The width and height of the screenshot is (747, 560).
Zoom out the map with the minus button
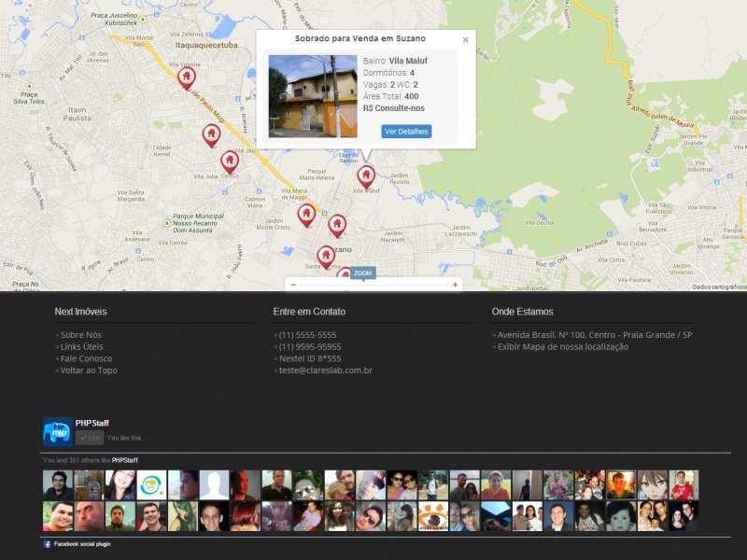[x=293, y=285]
